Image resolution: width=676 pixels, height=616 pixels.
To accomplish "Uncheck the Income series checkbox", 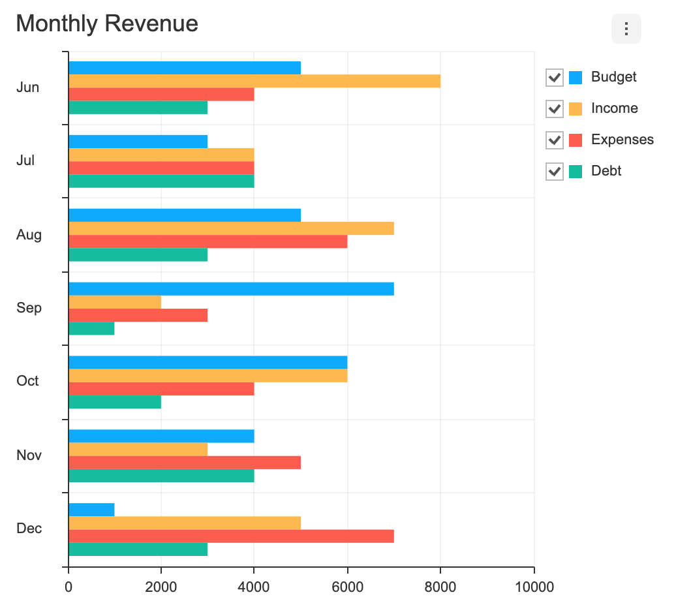I will coord(554,108).
